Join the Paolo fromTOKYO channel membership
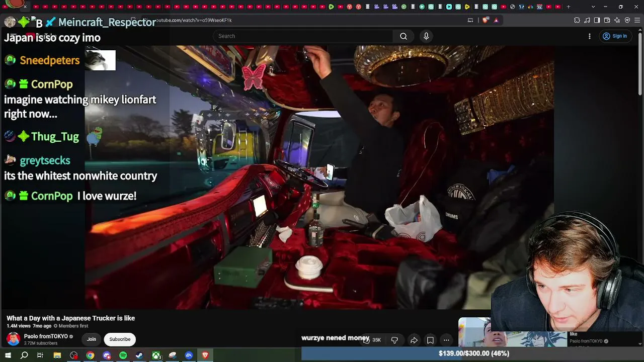This screenshot has height=362, width=644. tap(91, 339)
